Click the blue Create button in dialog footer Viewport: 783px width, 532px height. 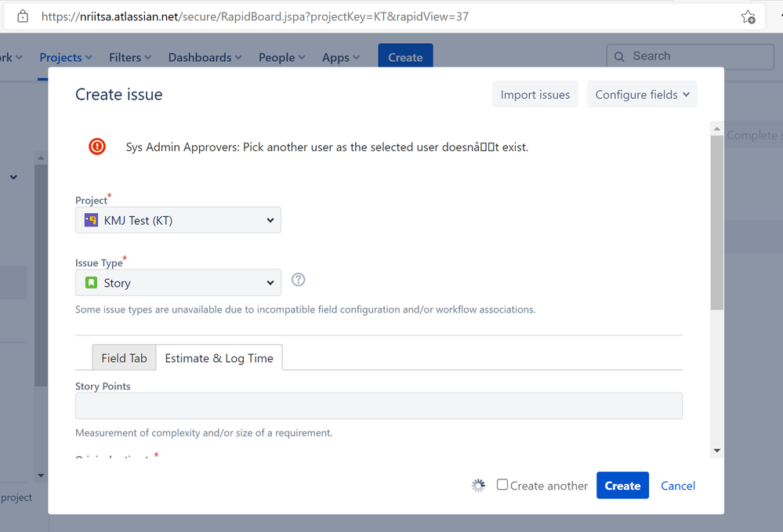click(622, 486)
